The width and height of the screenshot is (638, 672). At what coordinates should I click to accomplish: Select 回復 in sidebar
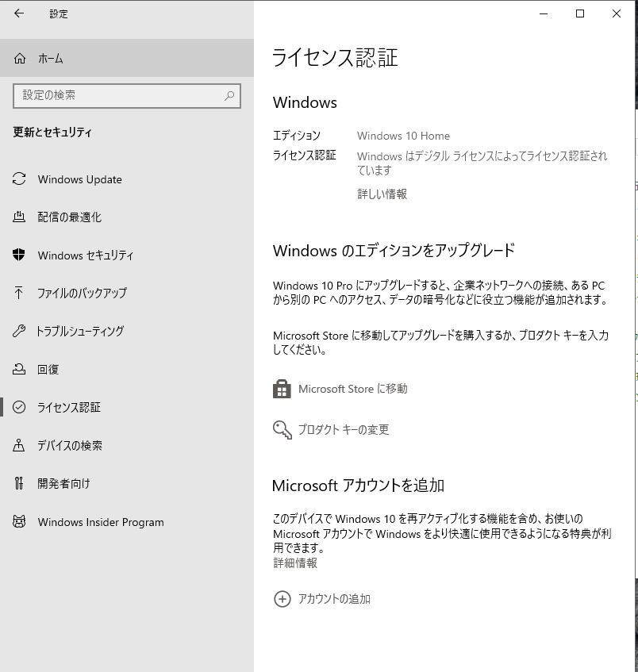[48, 370]
